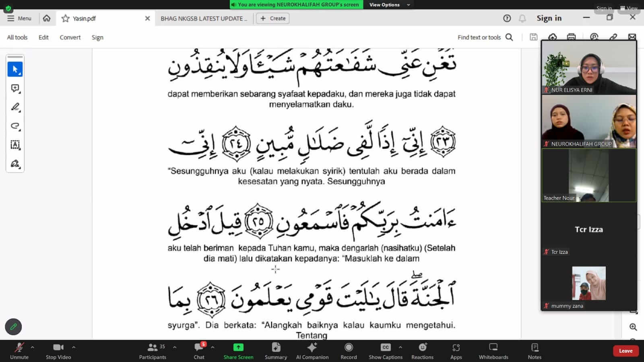
Task: Expand chat options arrow
Action: pos(213,347)
